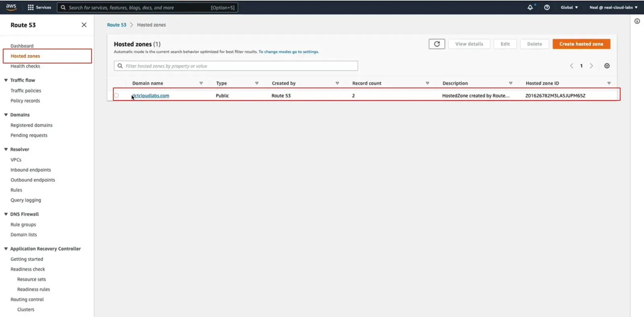
Task: Open VPCs under Resolver
Action: coord(16,160)
